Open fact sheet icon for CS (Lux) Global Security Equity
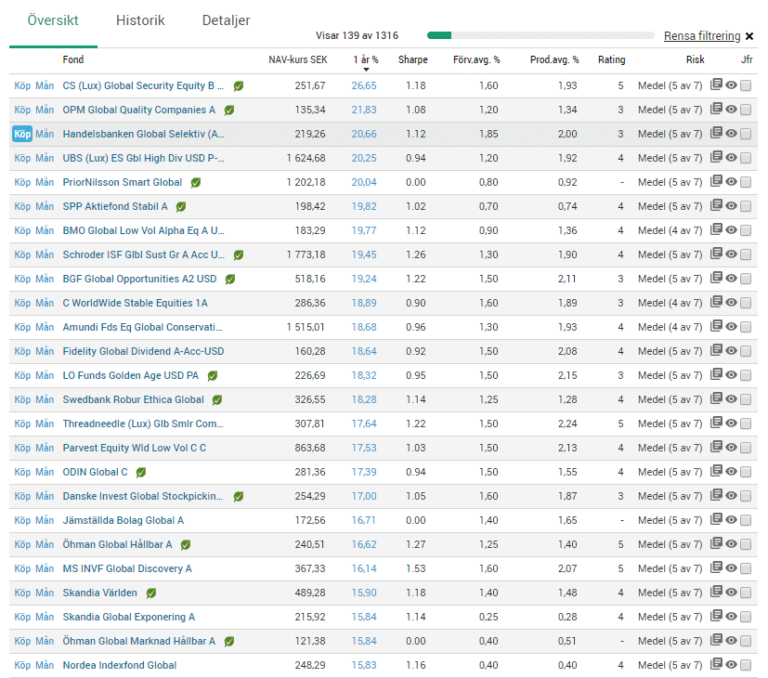 pos(716,86)
